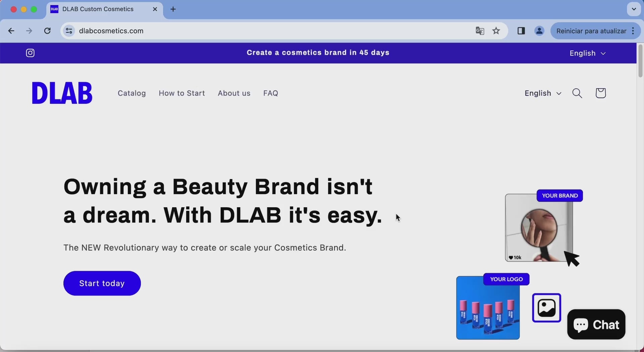Screen dimensions: 644x352
Task: Click the image placeholder icon tile
Action: click(x=546, y=308)
